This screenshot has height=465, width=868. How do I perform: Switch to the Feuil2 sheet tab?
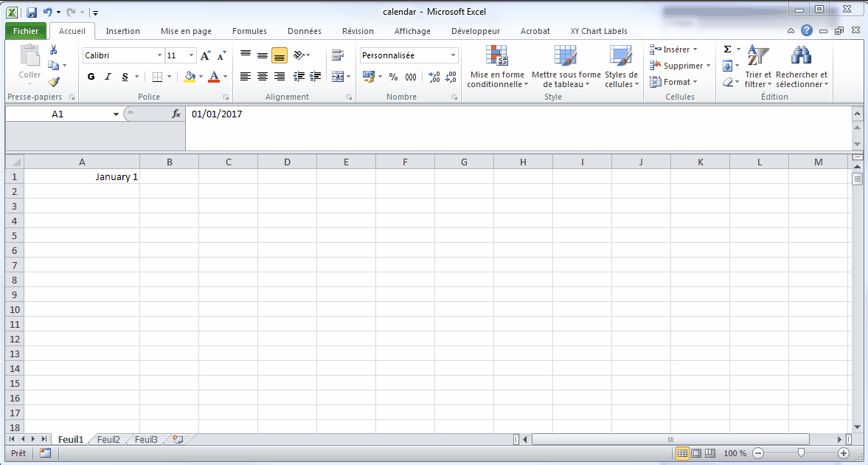click(x=108, y=438)
